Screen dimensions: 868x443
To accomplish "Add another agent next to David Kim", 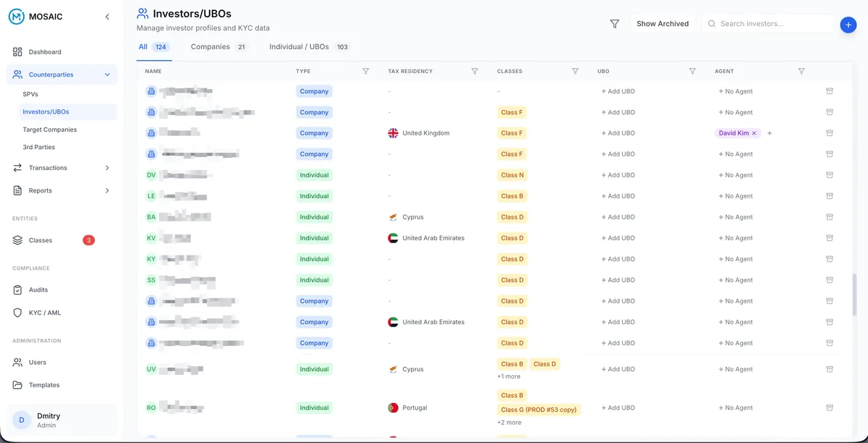I will tap(770, 133).
